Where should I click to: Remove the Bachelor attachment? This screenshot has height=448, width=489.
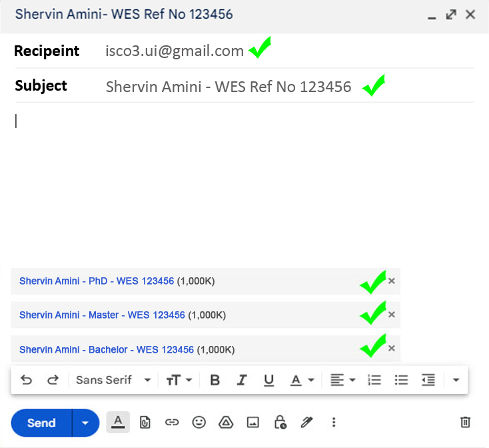tap(392, 349)
